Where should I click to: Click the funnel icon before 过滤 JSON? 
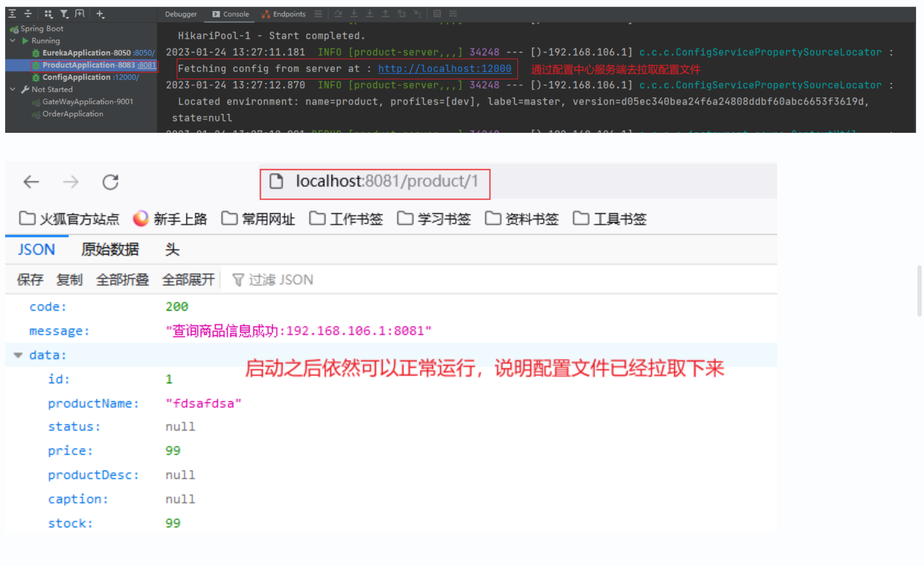238,280
